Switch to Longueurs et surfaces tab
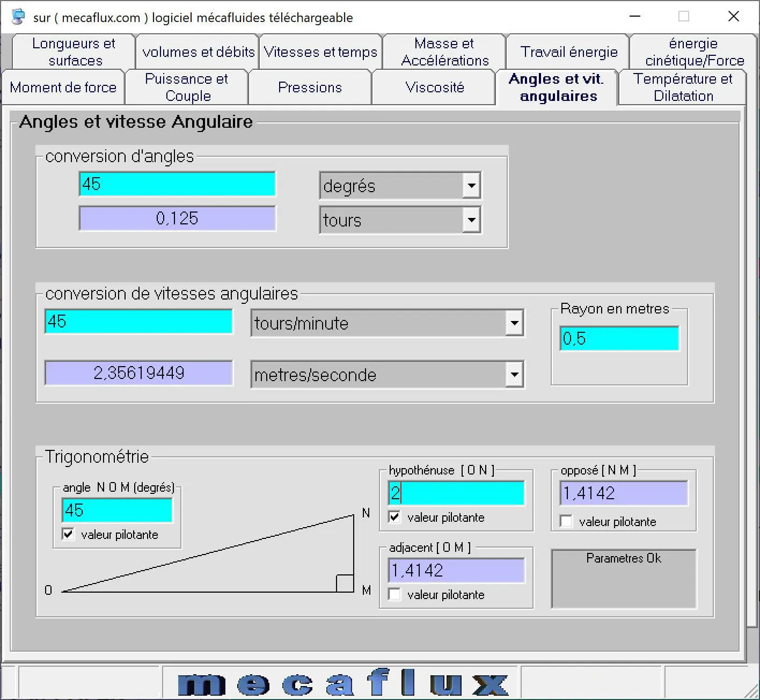 pyautogui.click(x=74, y=52)
